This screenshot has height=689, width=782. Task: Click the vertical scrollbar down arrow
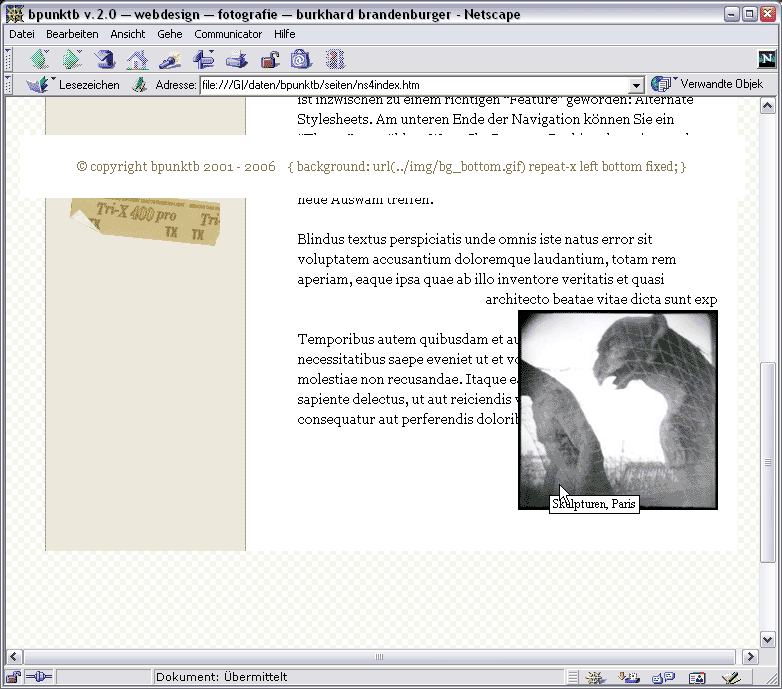tap(768, 639)
